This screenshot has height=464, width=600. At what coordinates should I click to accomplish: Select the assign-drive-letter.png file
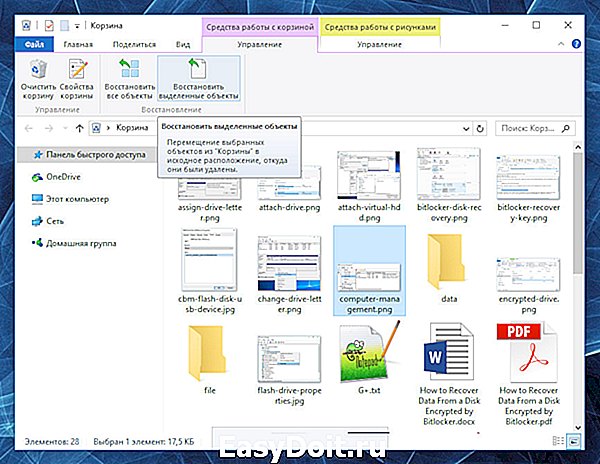pyautogui.click(x=210, y=199)
